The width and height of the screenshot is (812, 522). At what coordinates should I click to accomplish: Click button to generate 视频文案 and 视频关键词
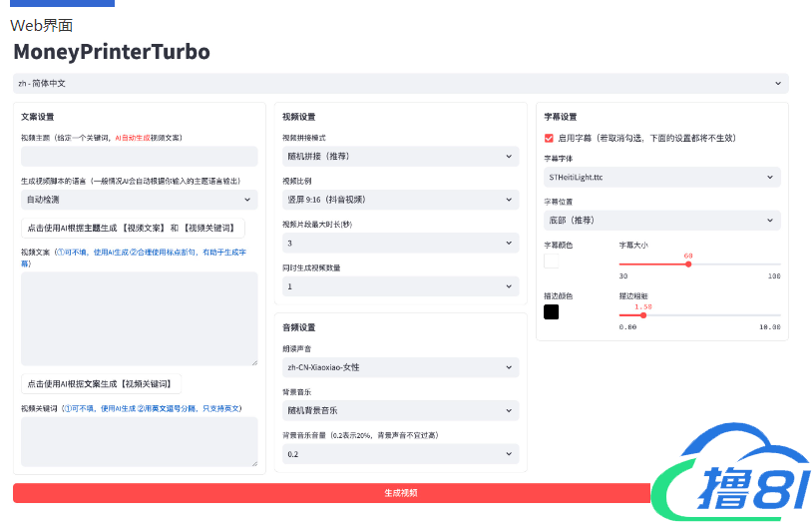tap(133, 229)
